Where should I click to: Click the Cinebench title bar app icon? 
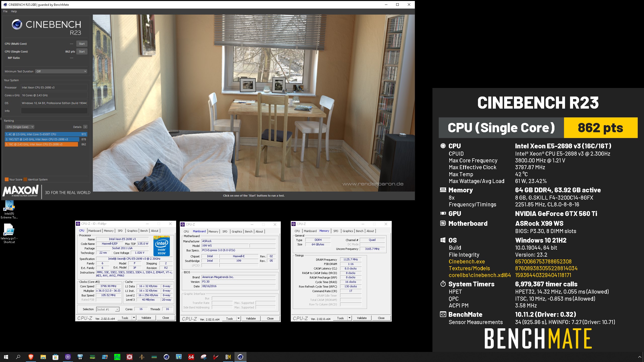pos(5,5)
